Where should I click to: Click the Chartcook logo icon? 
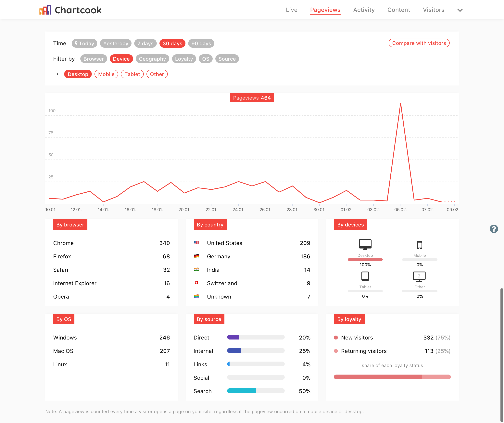(45, 10)
